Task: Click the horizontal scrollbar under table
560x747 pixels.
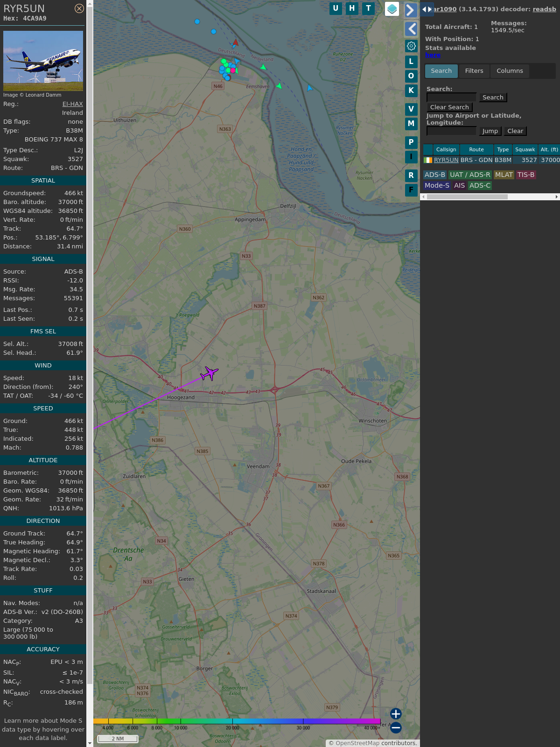Action: pyautogui.click(x=467, y=197)
